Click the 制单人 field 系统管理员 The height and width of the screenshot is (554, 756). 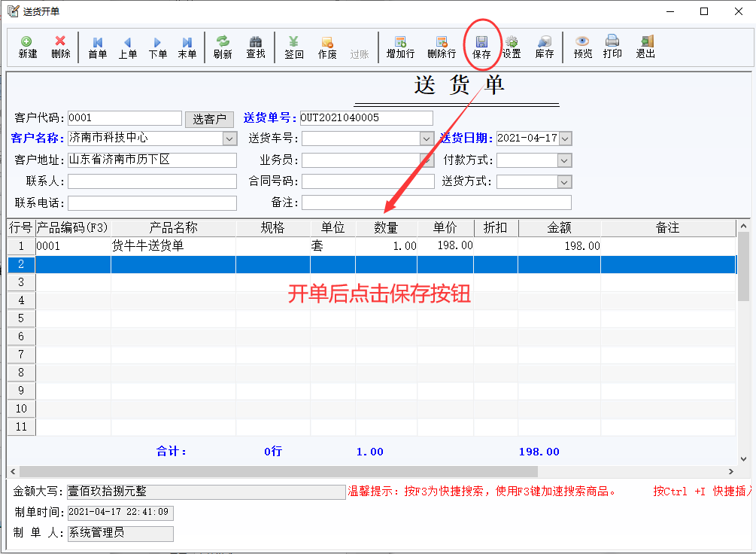(120, 533)
